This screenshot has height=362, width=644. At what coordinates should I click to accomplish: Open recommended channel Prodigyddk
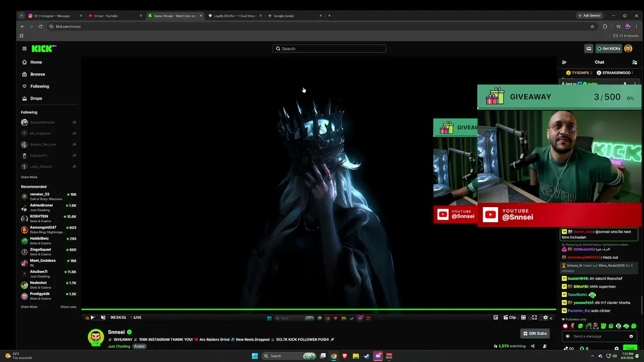(x=49, y=296)
